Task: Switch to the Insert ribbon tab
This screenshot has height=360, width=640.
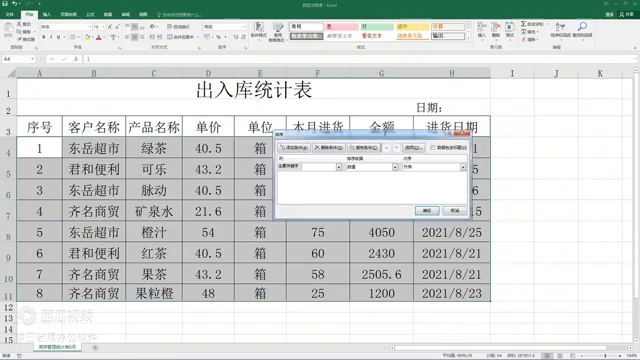Action: [47, 15]
